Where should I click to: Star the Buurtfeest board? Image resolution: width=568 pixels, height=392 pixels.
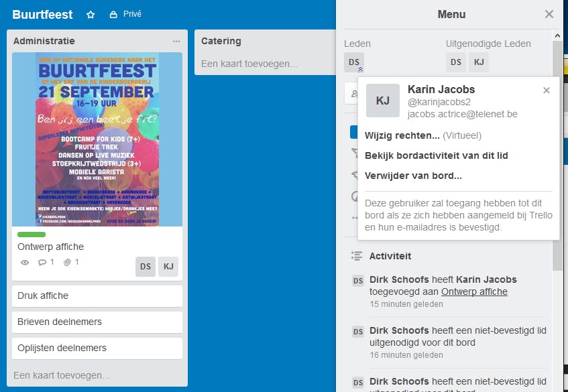click(x=91, y=15)
